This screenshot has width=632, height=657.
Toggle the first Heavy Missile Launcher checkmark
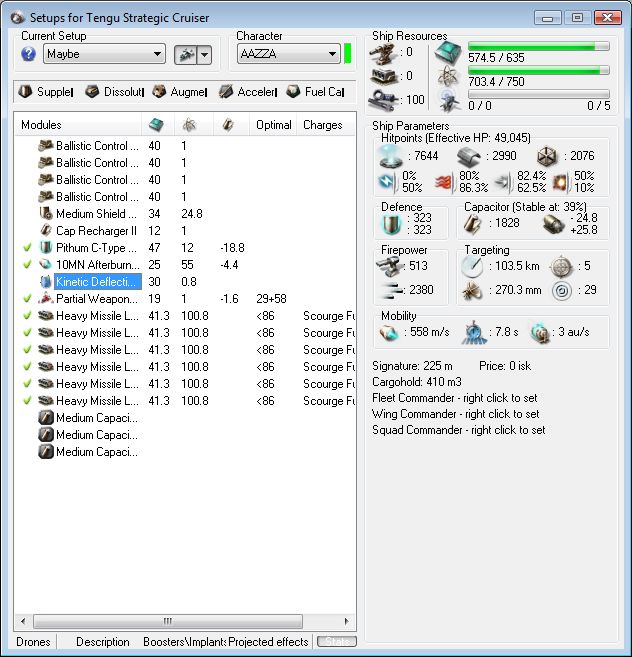(27, 316)
